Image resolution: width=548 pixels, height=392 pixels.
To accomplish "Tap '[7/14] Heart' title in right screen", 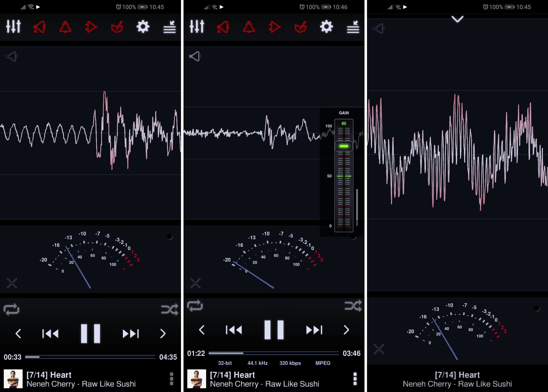I will pyautogui.click(x=457, y=375).
